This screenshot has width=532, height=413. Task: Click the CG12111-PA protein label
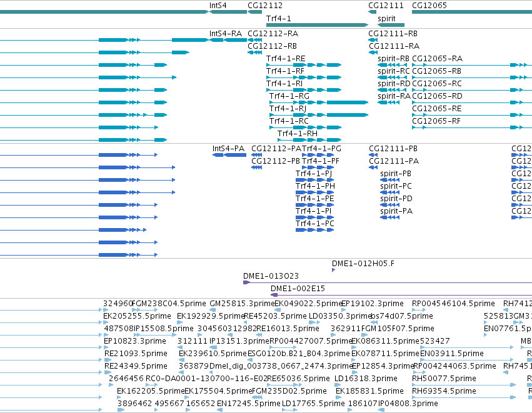pyautogui.click(x=394, y=161)
